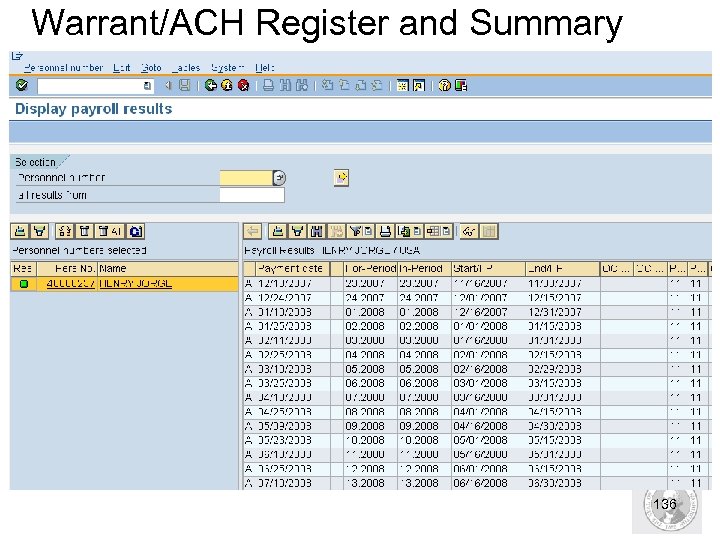Screen dimensions: 720x540
Task: Click the Next page navigation icon
Action: (360, 85)
